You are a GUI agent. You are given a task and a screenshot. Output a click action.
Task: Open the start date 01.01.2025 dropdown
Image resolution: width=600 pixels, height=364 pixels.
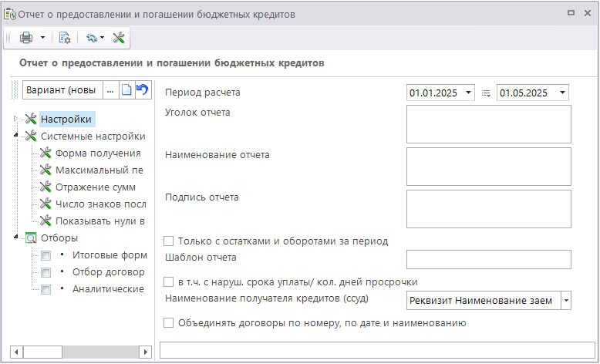[469, 93]
